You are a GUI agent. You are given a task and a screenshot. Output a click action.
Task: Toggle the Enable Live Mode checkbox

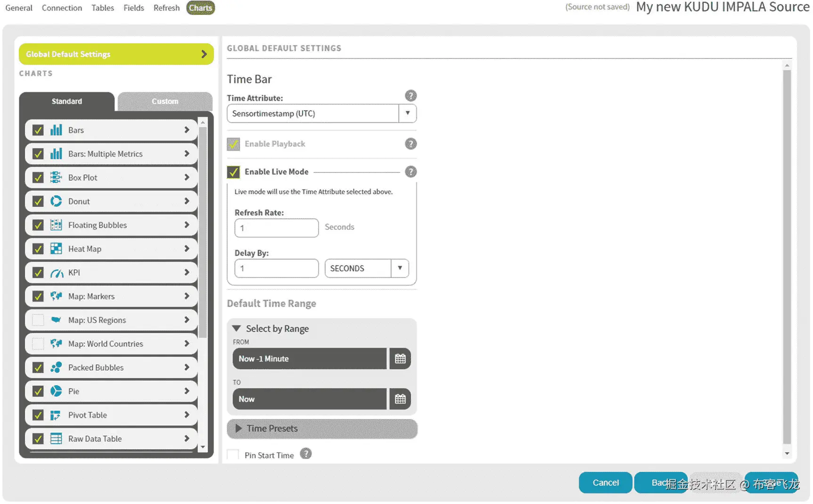coord(233,172)
